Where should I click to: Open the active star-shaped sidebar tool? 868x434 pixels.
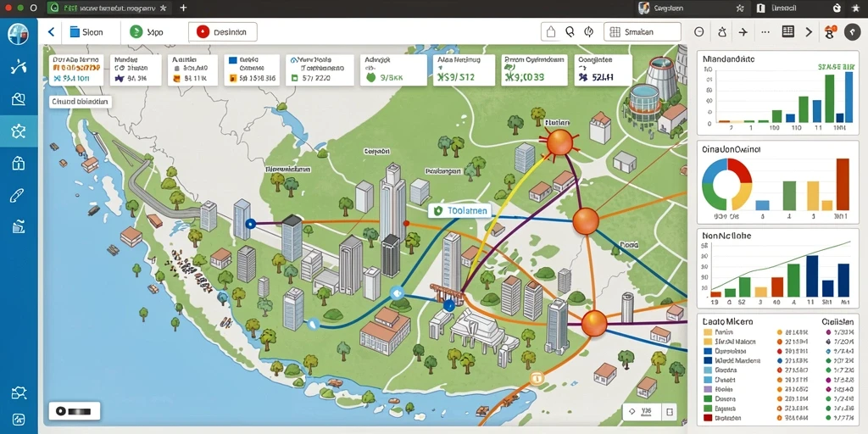[x=19, y=131]
